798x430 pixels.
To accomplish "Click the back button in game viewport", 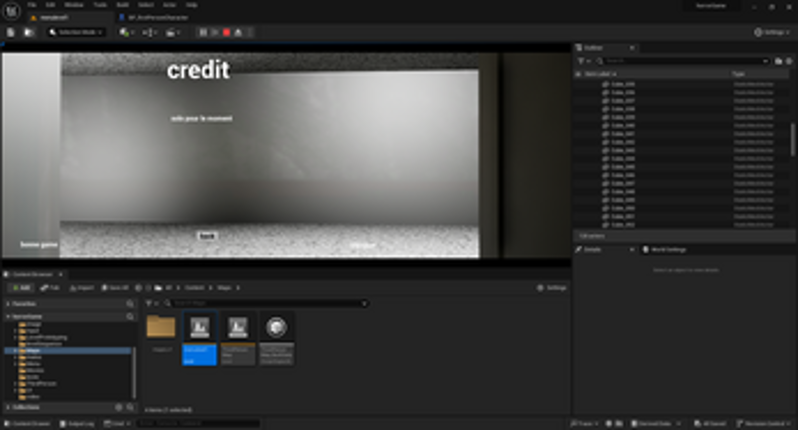I will 207,236.
